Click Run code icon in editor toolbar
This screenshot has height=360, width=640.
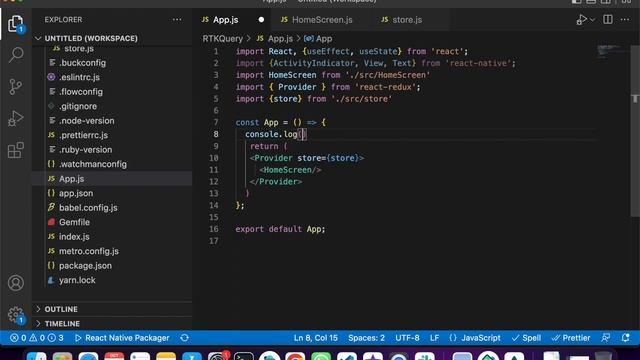tap(581, 20)
